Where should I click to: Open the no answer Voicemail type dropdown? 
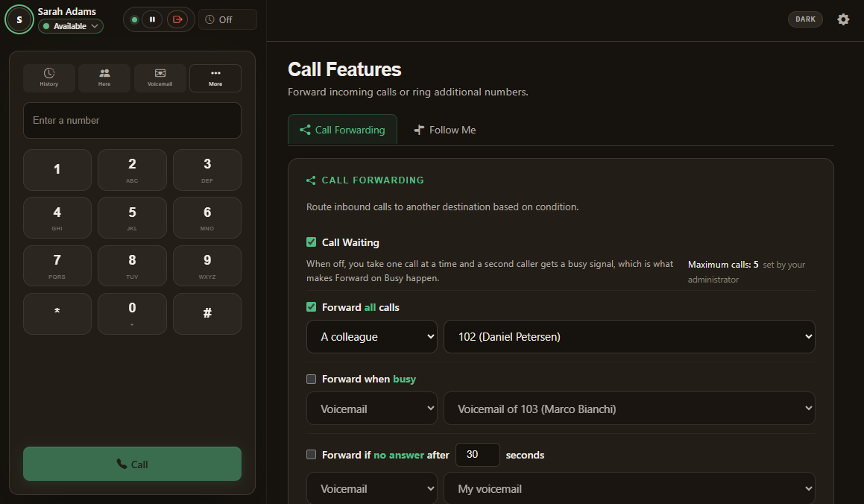[372, 488]
